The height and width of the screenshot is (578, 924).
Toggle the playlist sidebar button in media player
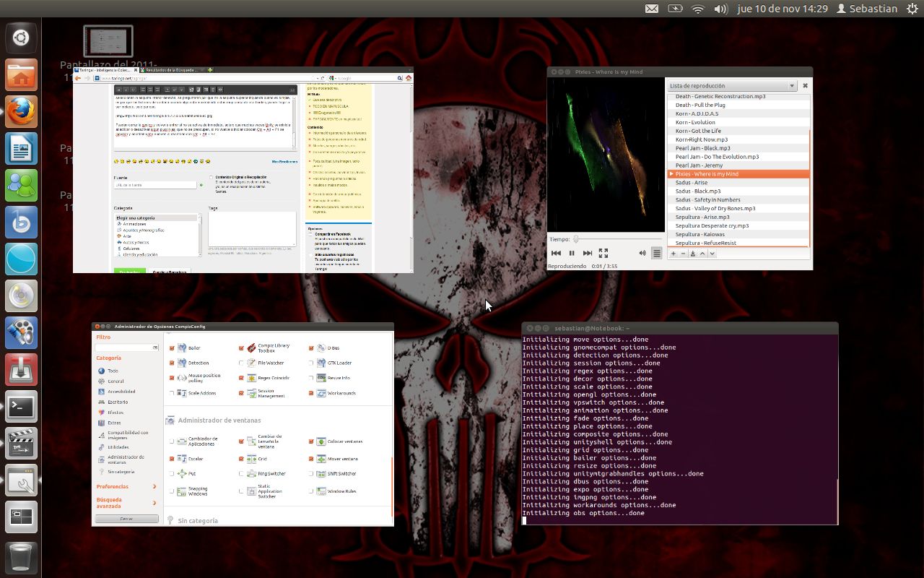point(656,253)
